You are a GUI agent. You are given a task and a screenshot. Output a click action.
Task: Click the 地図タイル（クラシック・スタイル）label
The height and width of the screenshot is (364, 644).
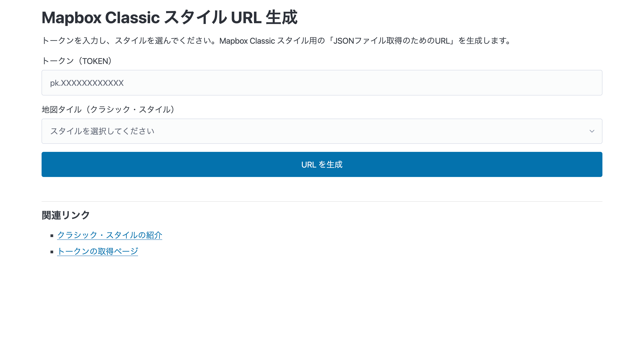tap(108, 109)
